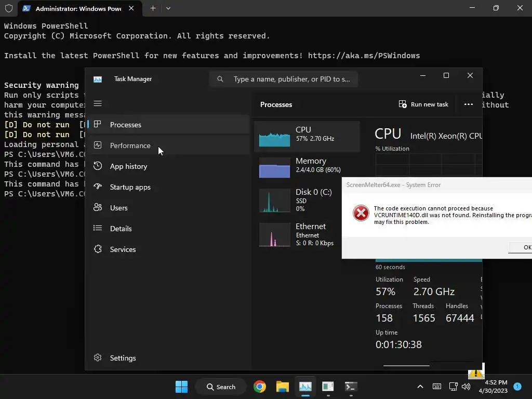Click the network tray icon
The height and width of the screenshot is (399, 532).
click(453, 387)
